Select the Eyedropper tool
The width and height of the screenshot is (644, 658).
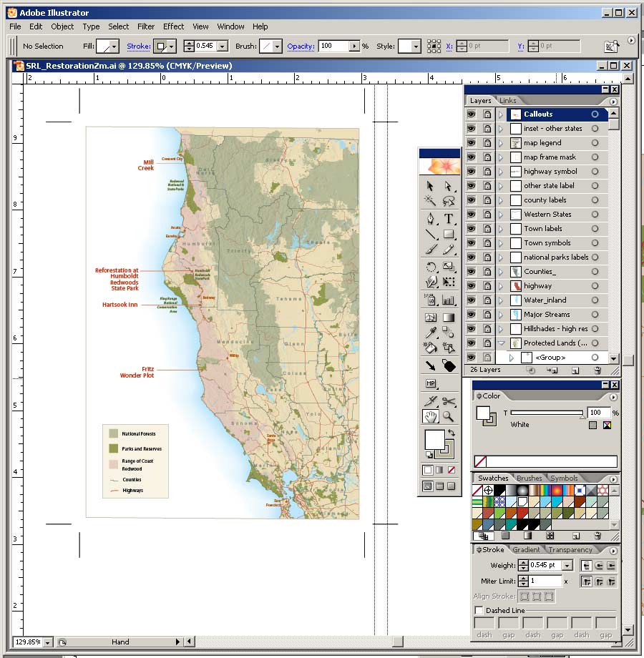[430, 333]
